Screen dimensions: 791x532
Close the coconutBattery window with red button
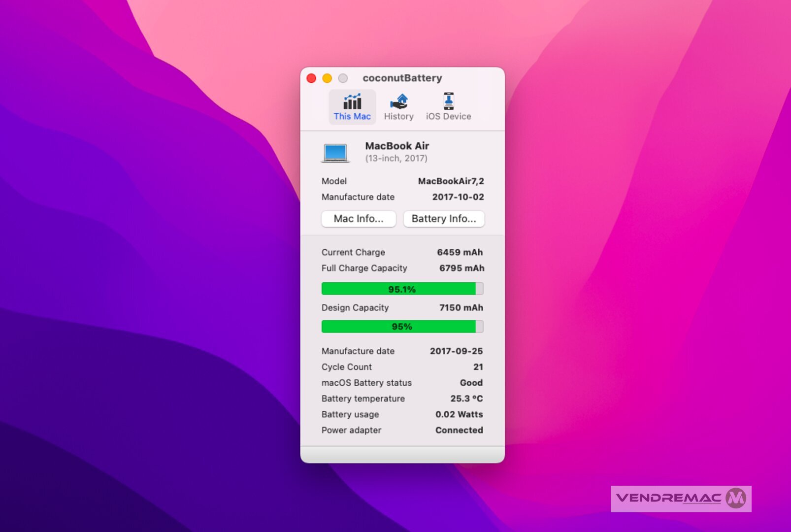coord(311,78)
